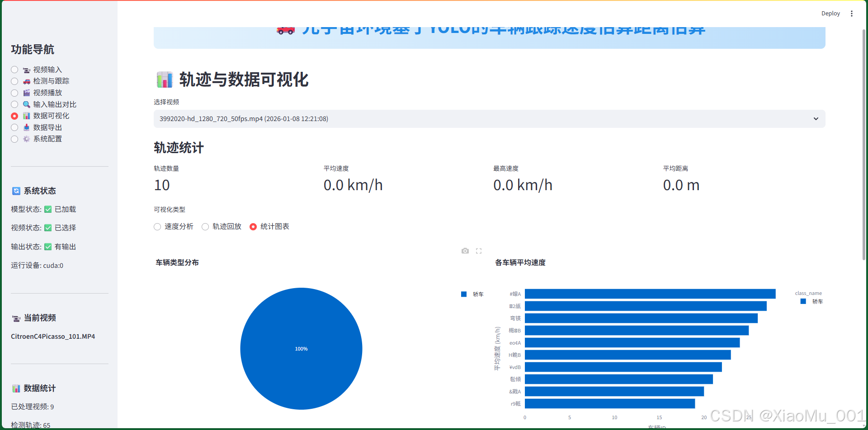The image size is (868, 430).
Task: Select the 速度分析 radio button
Action: tap(157, 226)
